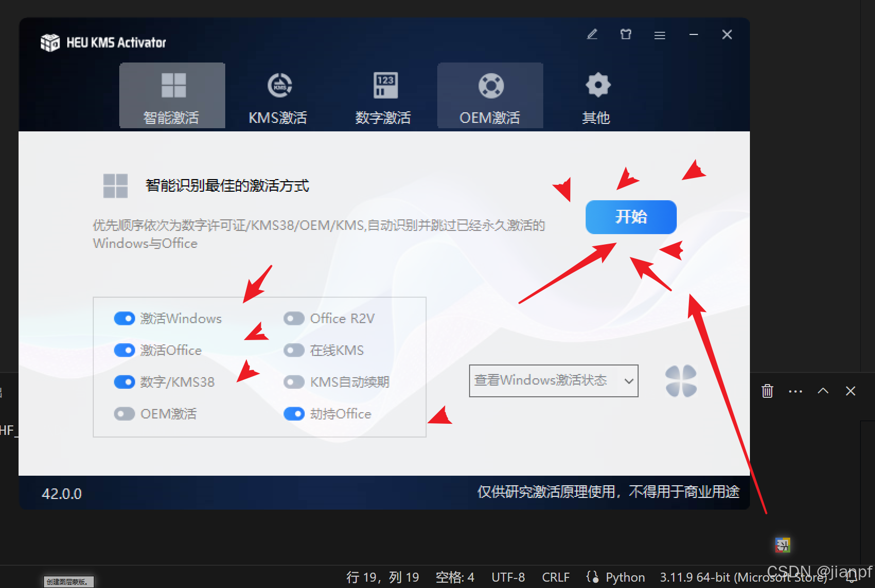Select the UTF-8 encoding indicator
The width and height of the screenshot is (875, 588).
(x=508, y=577)
